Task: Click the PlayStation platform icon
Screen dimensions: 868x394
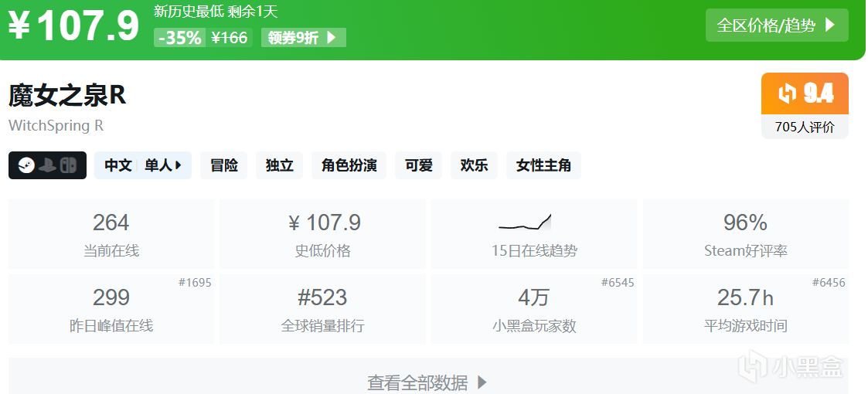Action: pyautogui.click(x=47, y=165)
